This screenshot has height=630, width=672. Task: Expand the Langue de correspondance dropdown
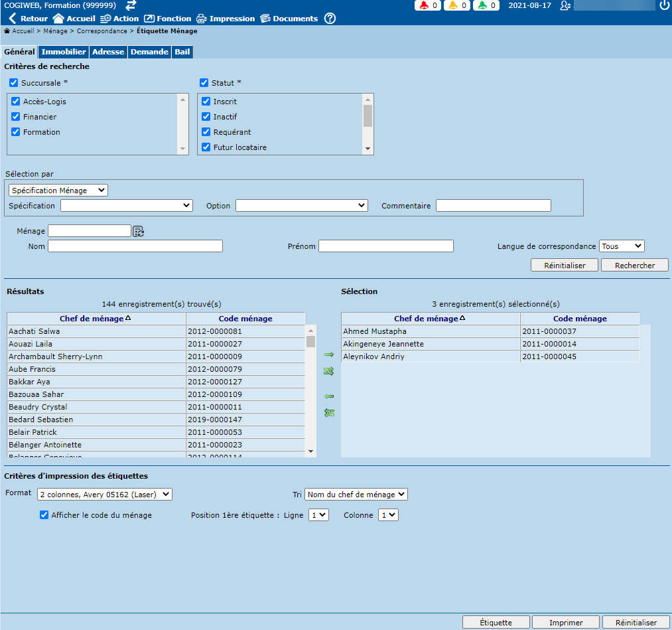[621, 246]
